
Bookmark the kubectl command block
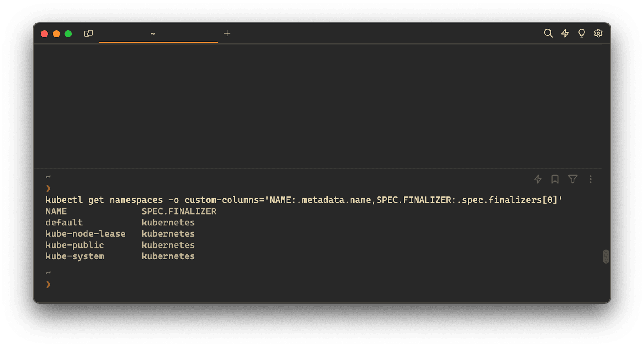(x=555, y=179)
